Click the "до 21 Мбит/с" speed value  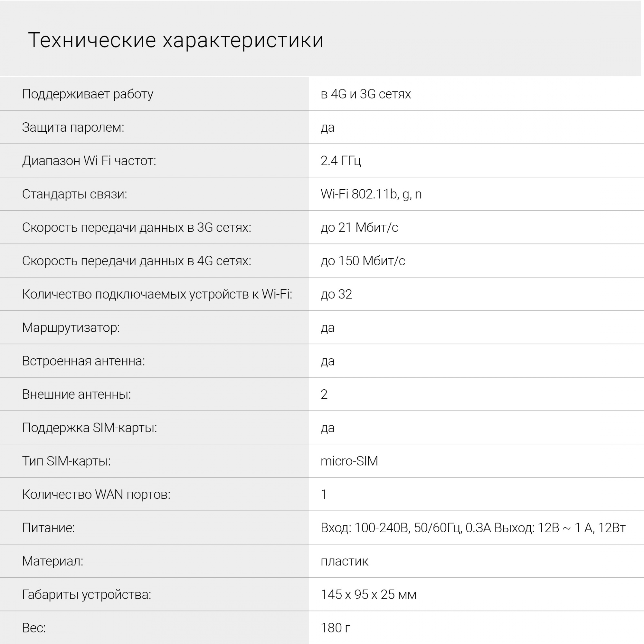point(359,227)
